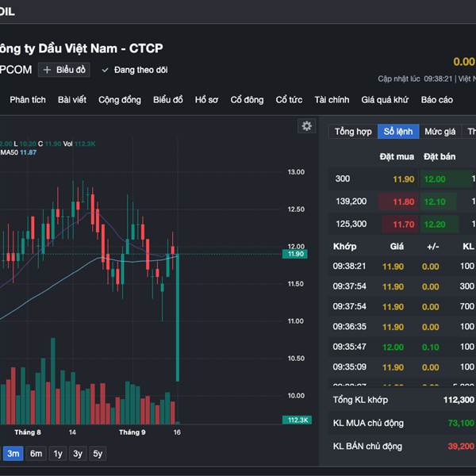Choose the 3y chart timeframe
476x476 pixels.
tap(78, 454)
